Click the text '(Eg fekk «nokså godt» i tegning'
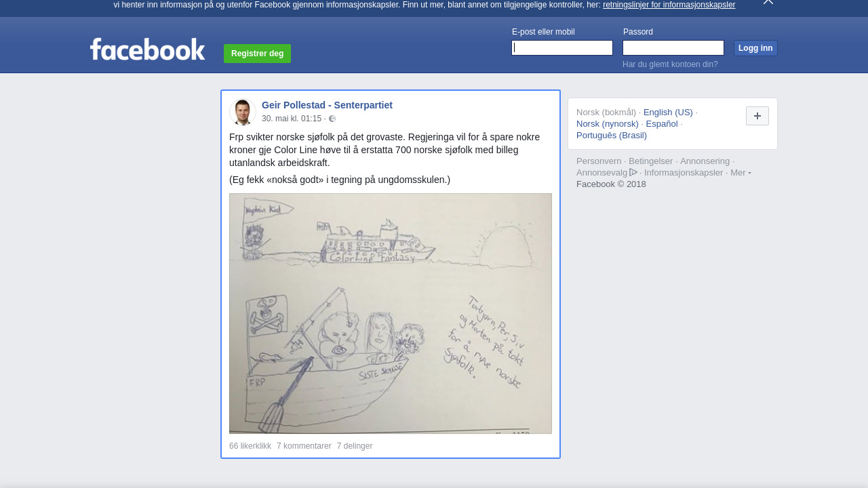Image resolution: width=868 pixels, height=488 pixels. pos(340,180)
